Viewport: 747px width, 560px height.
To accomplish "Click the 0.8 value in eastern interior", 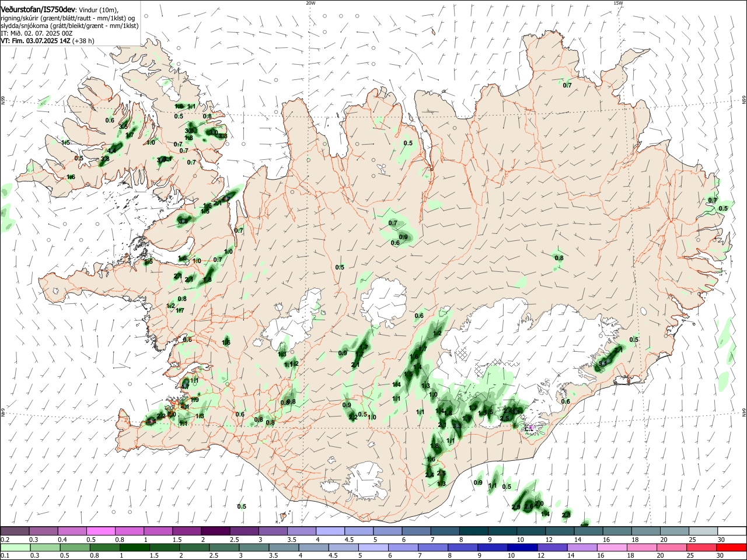I will (x=558, y=258).
